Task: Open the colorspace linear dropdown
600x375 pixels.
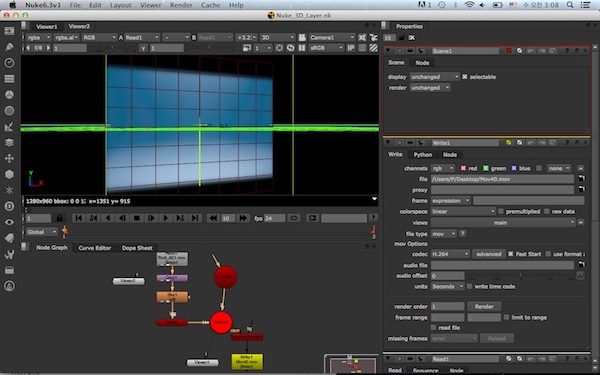Action: [x=463, y=211]
